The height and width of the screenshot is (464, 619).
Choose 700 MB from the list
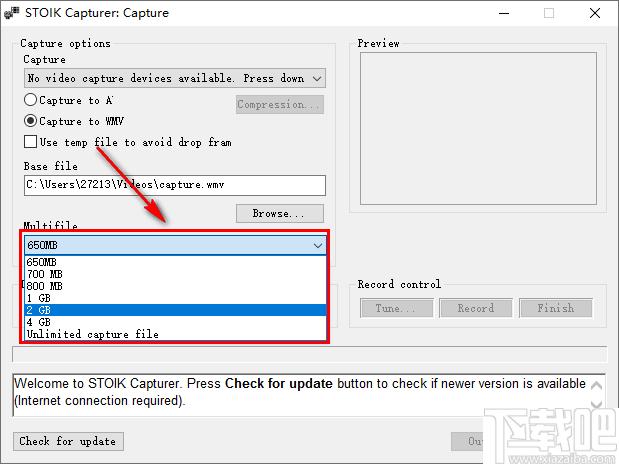[x=176, y=274]
